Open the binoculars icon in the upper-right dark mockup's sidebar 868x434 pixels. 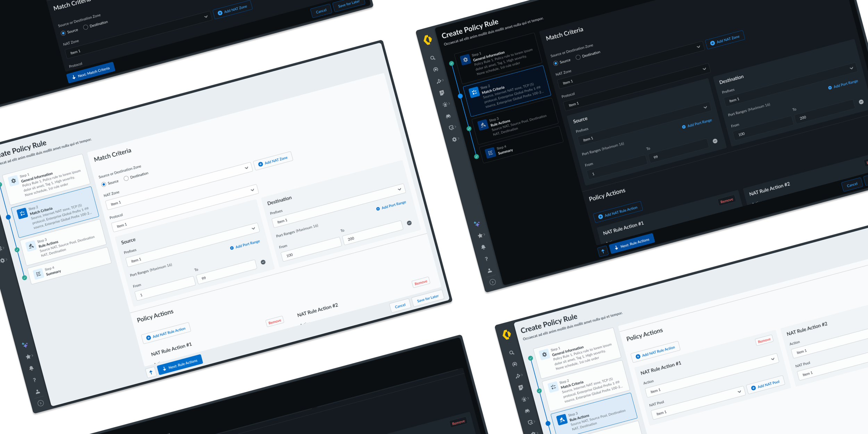448,116
